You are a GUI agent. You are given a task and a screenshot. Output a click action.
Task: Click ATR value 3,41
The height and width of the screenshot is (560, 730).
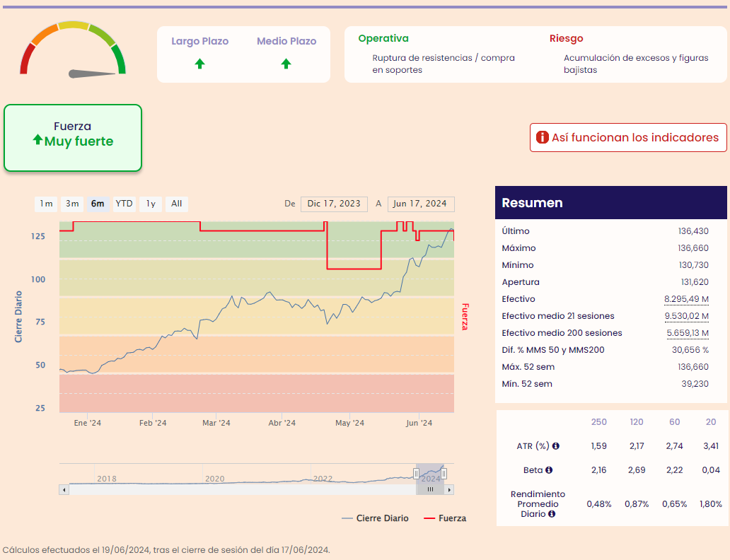(x=711, y=446)
